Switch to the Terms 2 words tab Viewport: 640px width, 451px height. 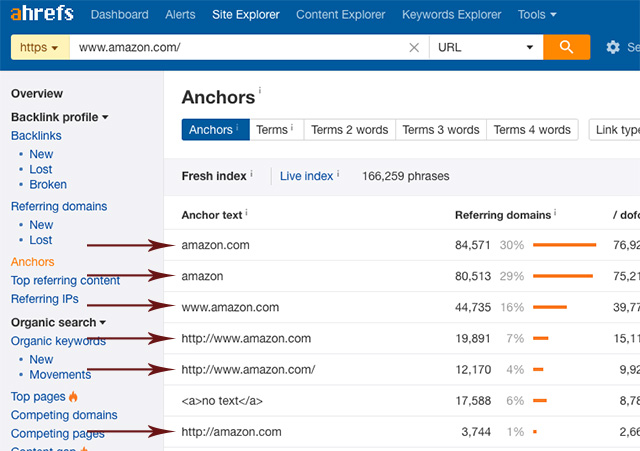click(349, 130)
